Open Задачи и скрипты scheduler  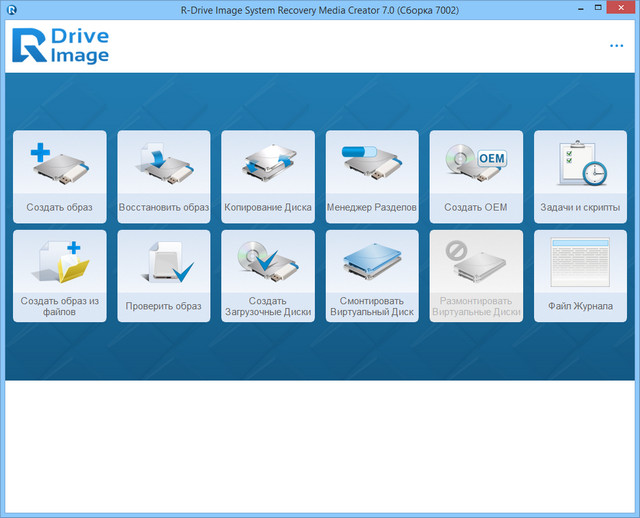coord(580,177)
